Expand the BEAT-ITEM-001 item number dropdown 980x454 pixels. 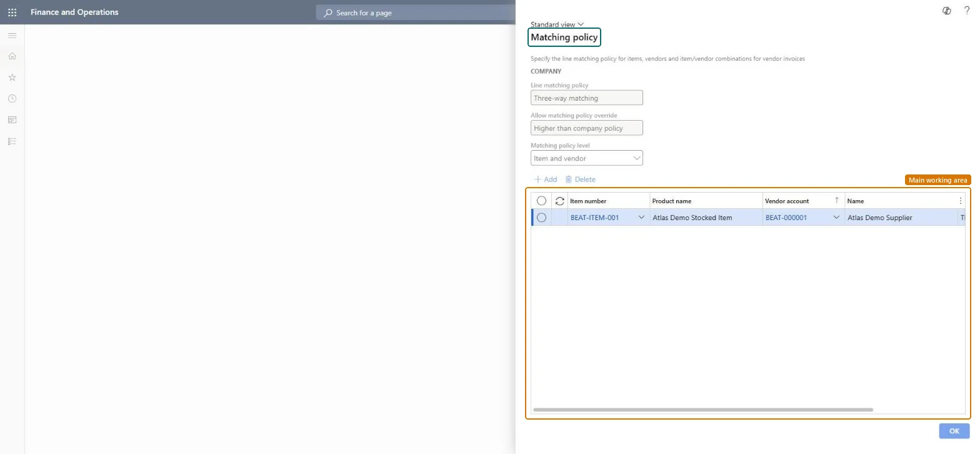(641, 218)
